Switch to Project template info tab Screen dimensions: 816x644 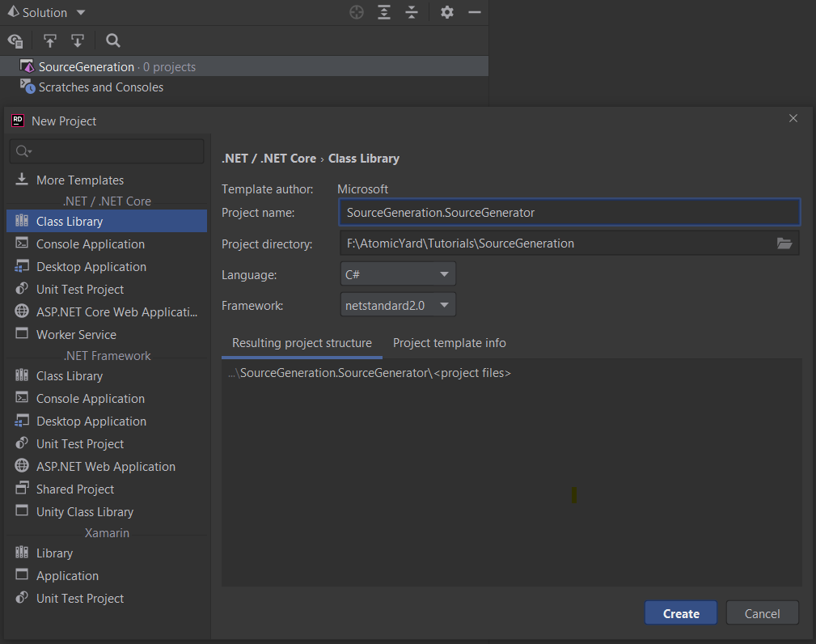pyautogui.click(x=449, y=343)
